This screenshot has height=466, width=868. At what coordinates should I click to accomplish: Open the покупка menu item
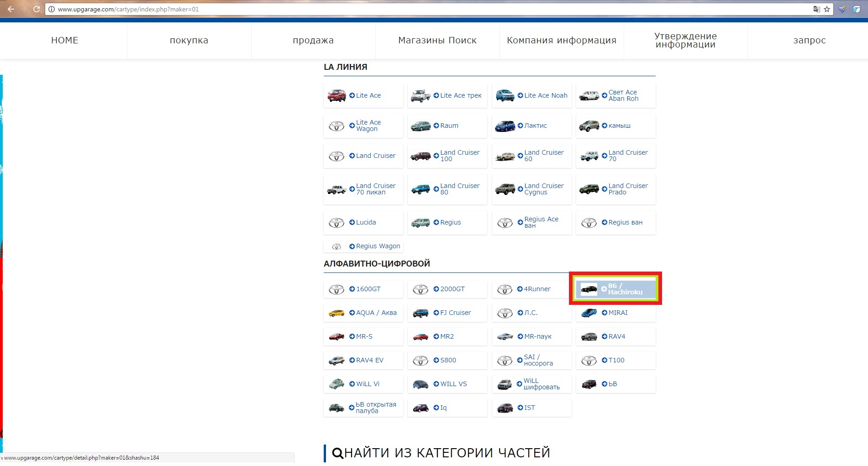click(x=189, y=40)
